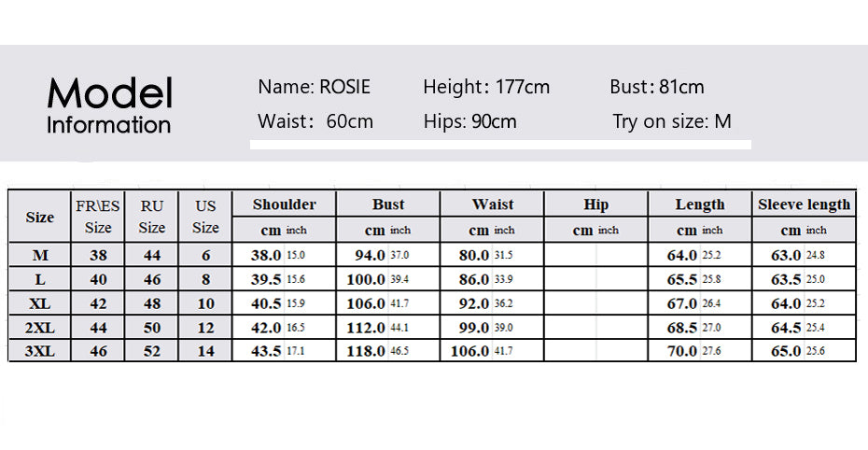Screen dimensions: 868x450
Task: Select the 3XL row label
Action: (x=40, y=351)
